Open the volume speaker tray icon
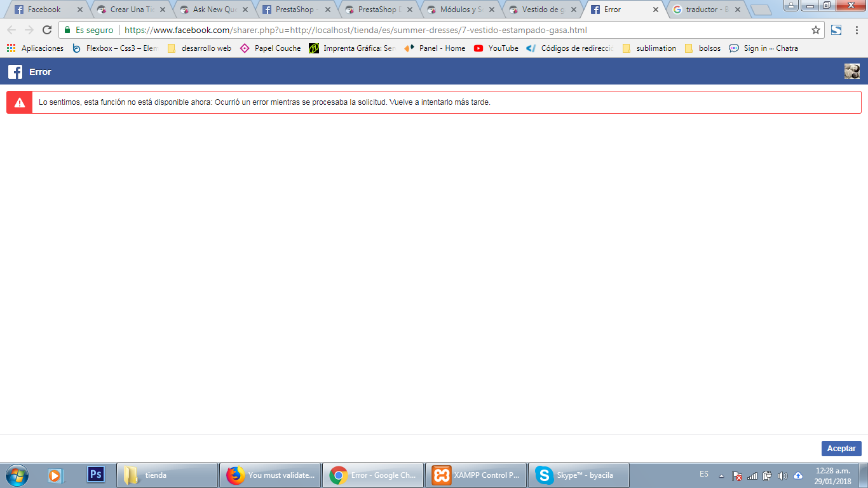This screenshot has height=488, width=868. pyautogui.click(x=783, y=476)
